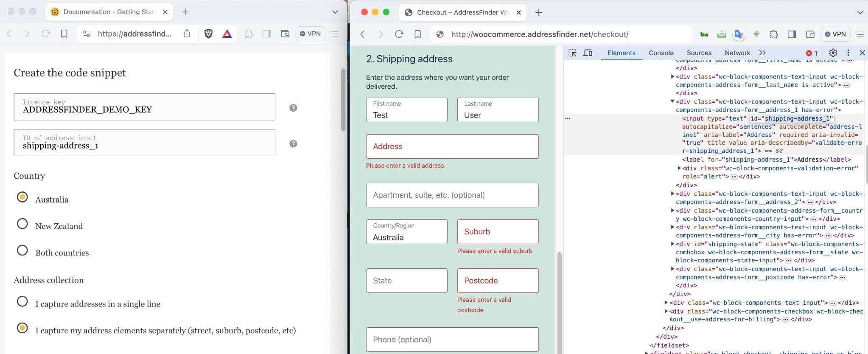Viewport: 868px width, 354px height.
Task: Toggle the DevTools device toolbar icon
Action: (x=588, y=53)
